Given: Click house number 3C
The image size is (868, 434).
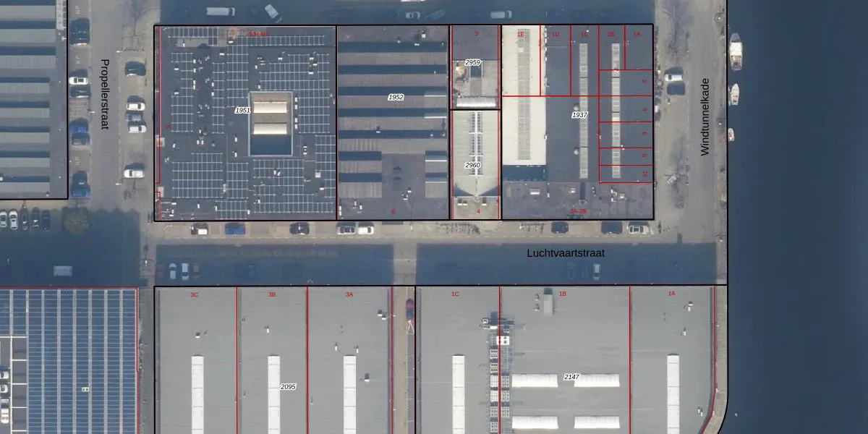Looking at the screenshot, I should [195, 294].
